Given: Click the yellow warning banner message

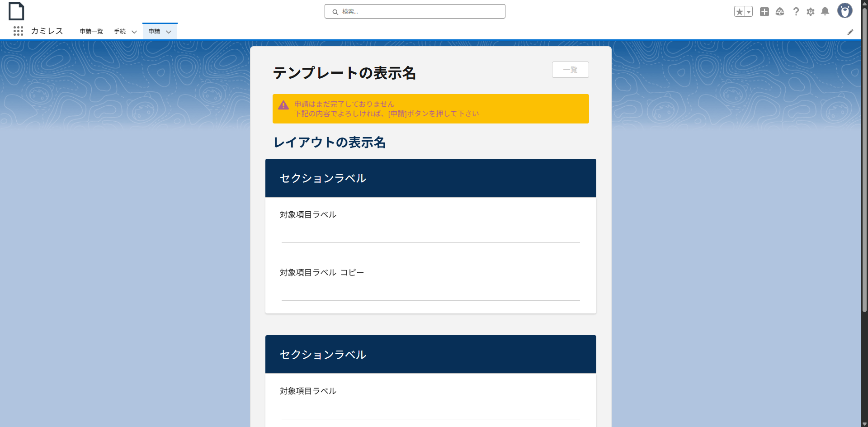Looking at the screenshot, I should (x=430, y=109).
